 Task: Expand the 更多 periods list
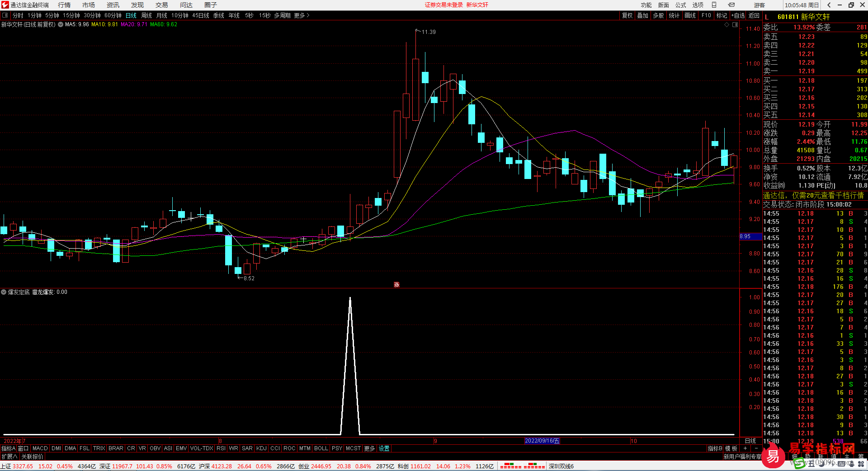[x=302, y=15]
